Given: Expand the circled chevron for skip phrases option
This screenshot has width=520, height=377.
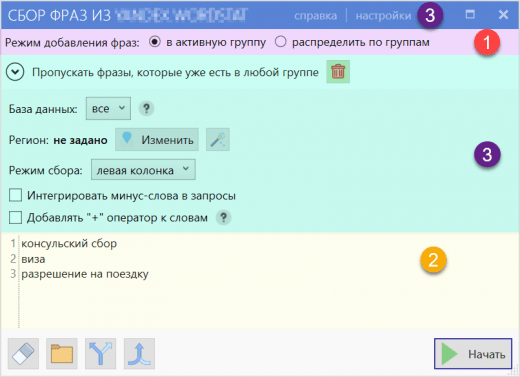Looking at the screenshot, I should [x=15, y=72].
